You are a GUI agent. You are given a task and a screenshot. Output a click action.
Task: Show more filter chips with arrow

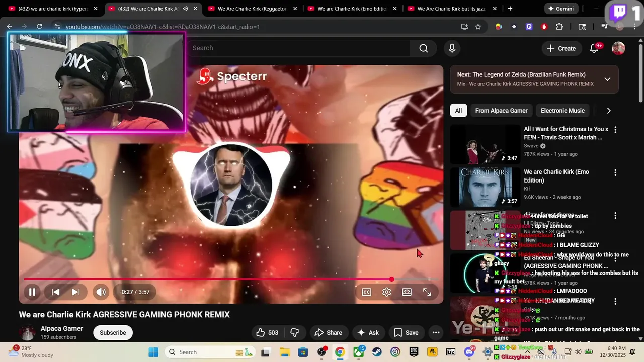pos(609,111)
